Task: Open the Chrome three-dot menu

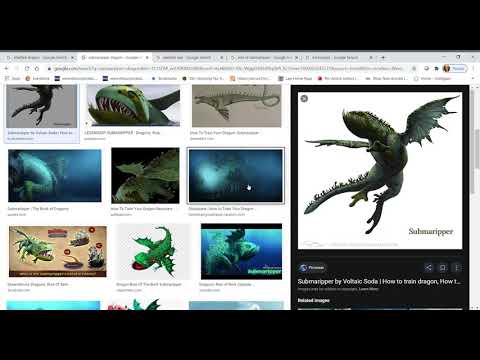Action: coord(474,68)
